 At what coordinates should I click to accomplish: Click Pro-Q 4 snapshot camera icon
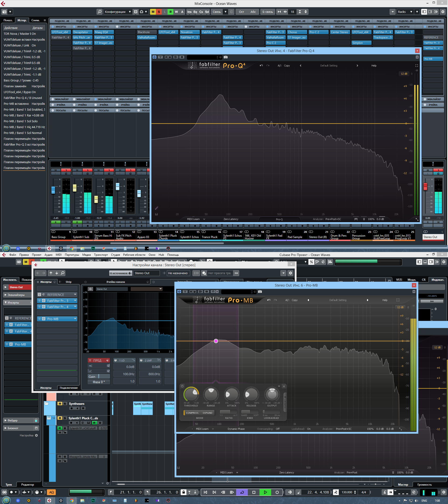tap(226, 57)
